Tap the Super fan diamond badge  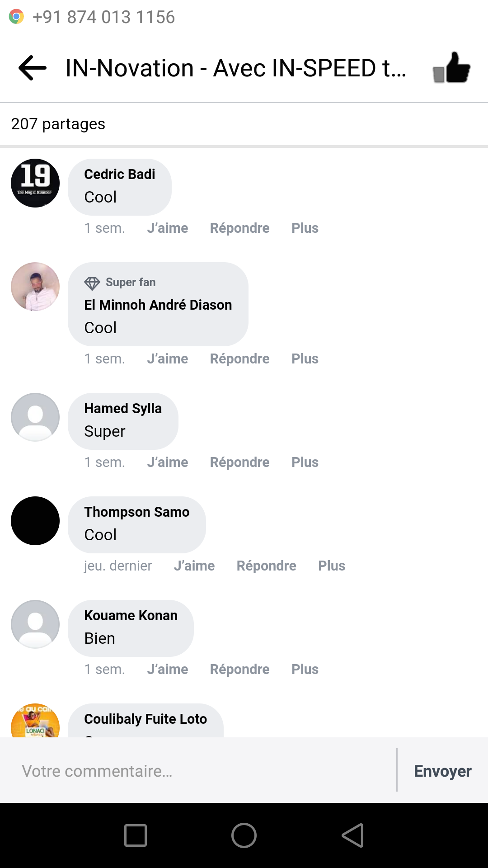click(92, 283)
